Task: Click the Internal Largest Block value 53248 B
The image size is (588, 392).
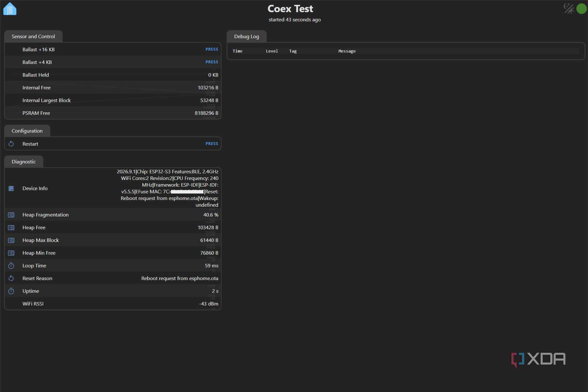Action: click(209, 100)
